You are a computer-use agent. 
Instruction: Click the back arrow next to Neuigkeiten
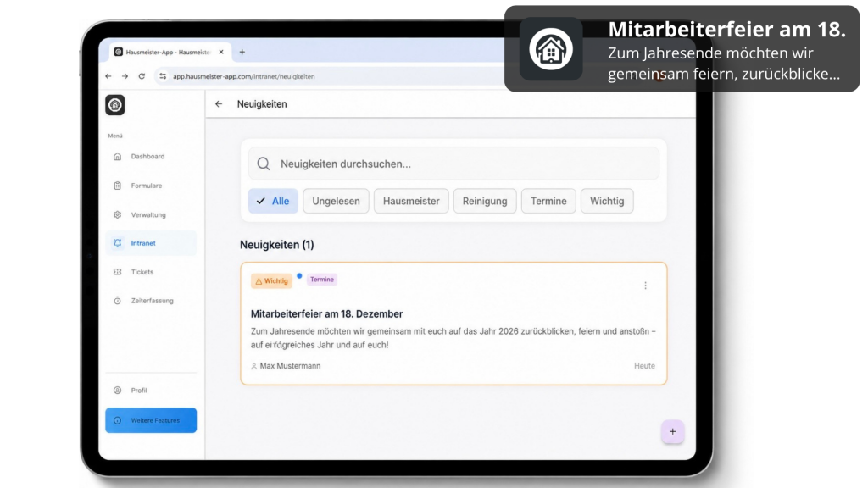click(220, 104)
